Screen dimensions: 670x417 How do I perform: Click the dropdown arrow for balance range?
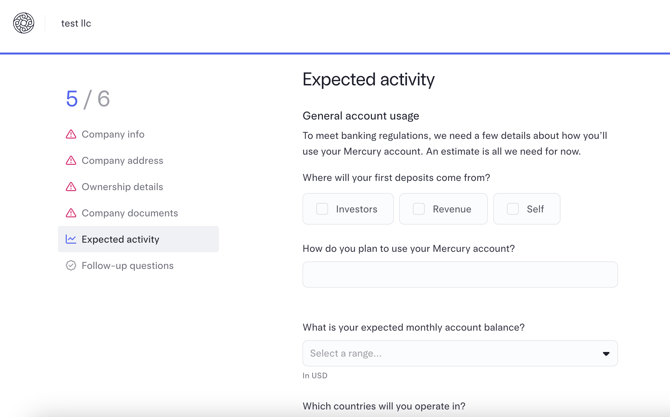tap(606, 354)
